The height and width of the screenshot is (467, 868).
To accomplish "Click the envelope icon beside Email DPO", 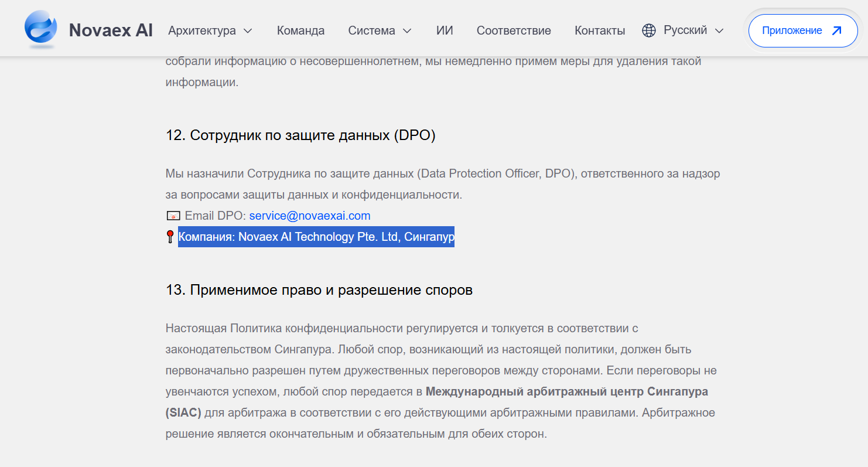I will coord(173,216).
